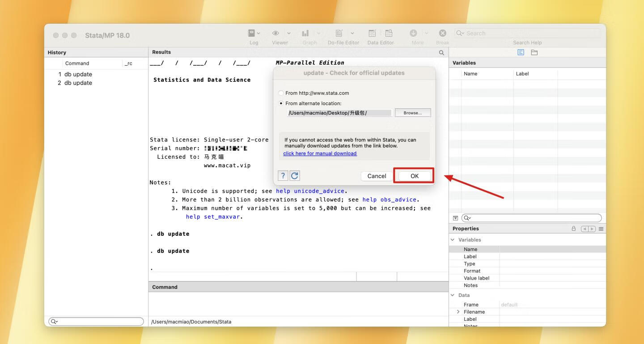Open help set_maxvar link
This screenshot has width=644, height=344.
213,217
